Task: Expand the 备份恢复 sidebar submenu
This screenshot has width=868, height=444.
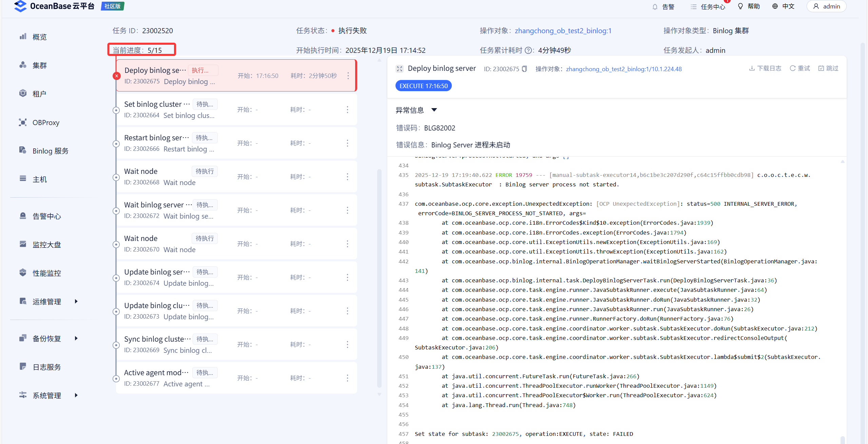Action: (x=76, y=338)
